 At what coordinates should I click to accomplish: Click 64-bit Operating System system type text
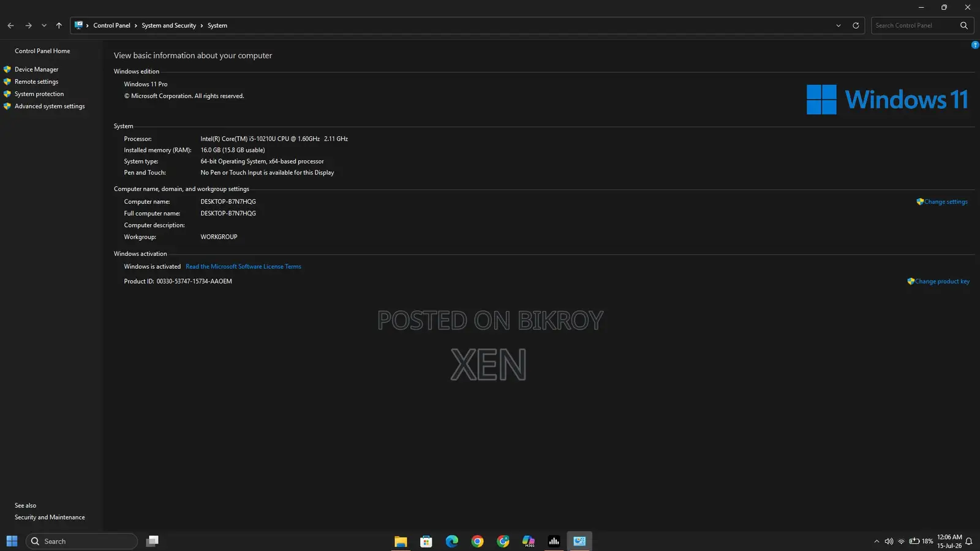coord(262,162)
